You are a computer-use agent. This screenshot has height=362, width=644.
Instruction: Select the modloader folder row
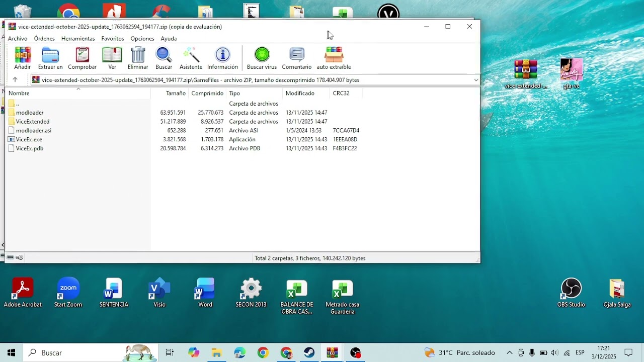click(x=184, y=113)
